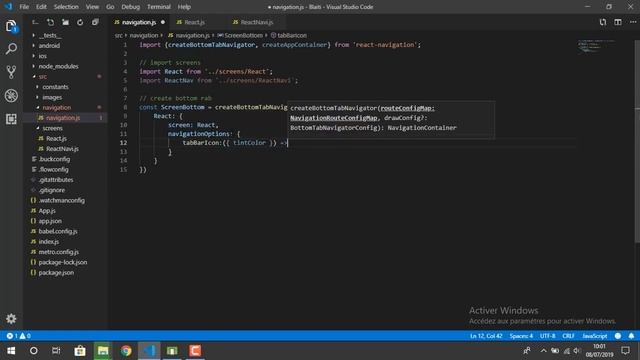Screen dimensions: 640x360
Task: Switch to Visual Studio Code taskbar icon
Action: [149, 351]
